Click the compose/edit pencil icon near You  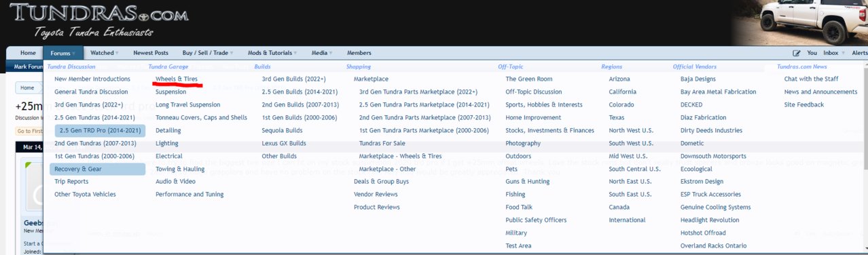[796, 53]
